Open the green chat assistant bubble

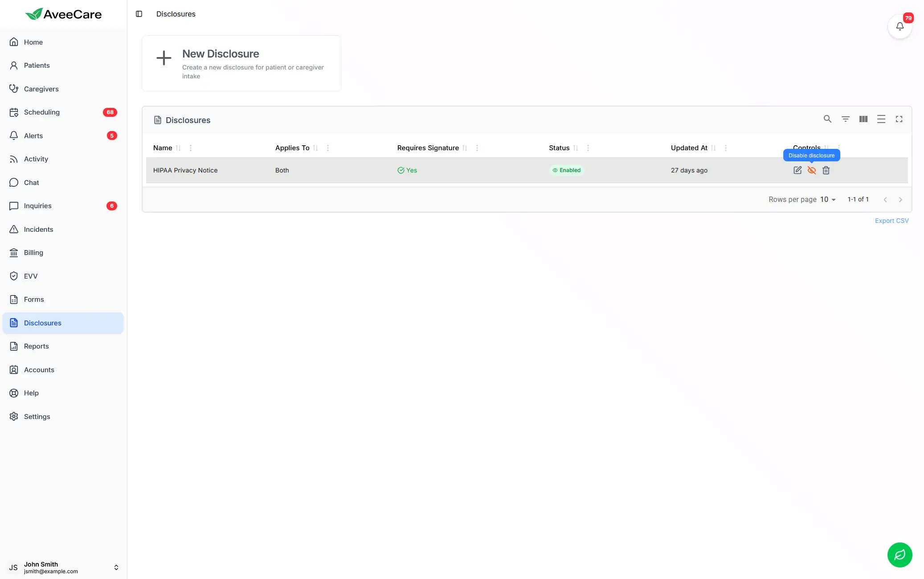899,555
